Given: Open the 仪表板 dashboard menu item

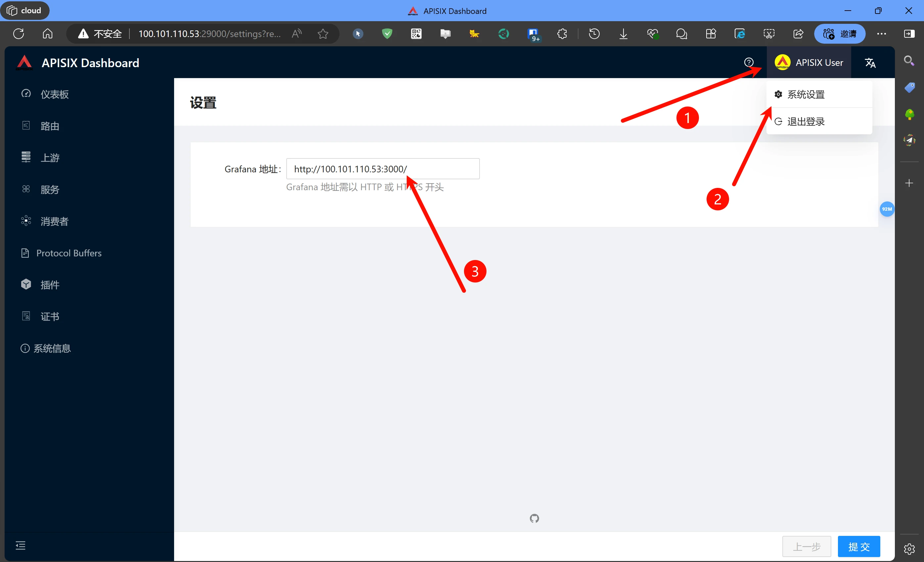Looking at the screenshot, I should point(54,94).
